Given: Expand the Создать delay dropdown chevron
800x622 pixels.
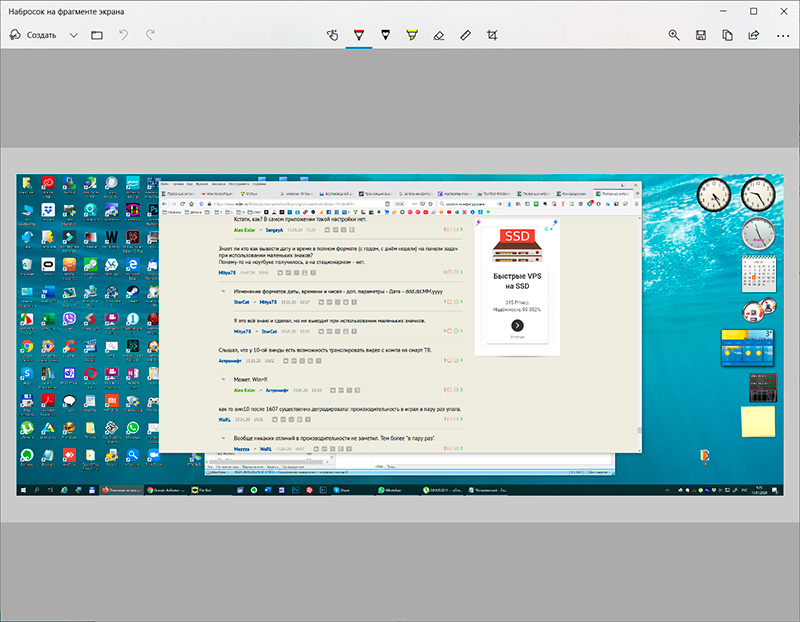Looking at the screenshot, I should click(74, 35).
